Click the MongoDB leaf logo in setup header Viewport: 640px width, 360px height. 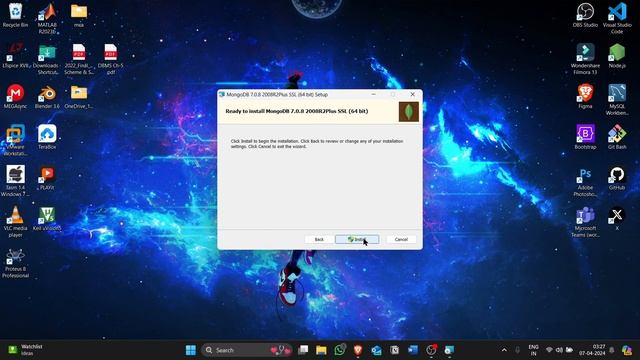pos(409,111)
